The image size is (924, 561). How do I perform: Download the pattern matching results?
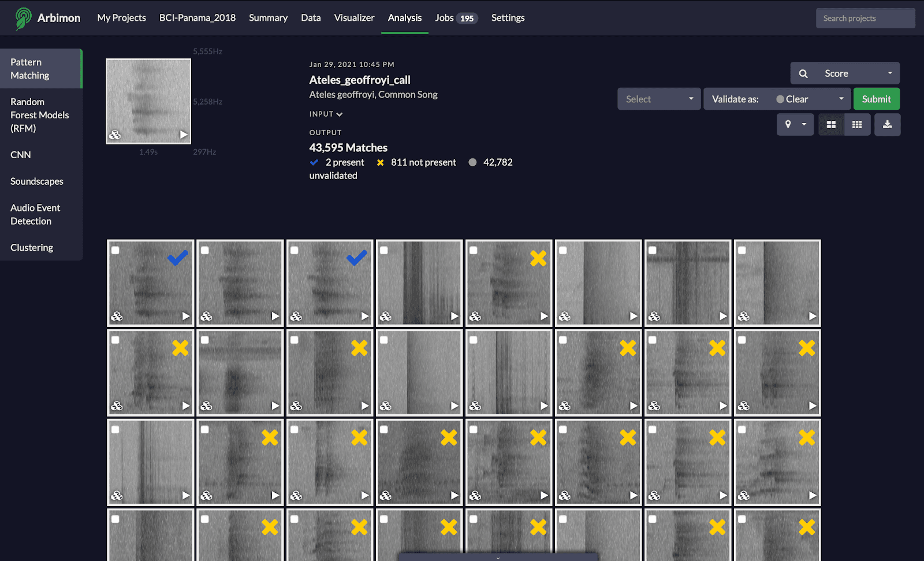888,124
